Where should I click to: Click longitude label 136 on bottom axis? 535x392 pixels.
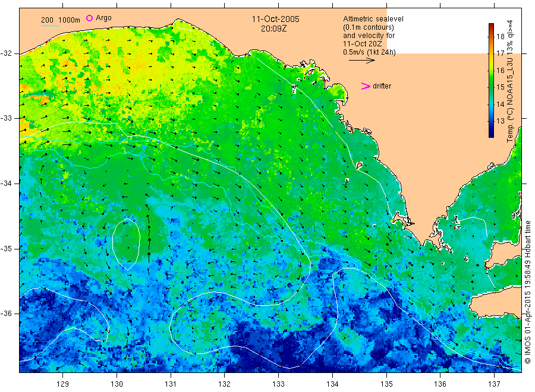(x=440, y=384)
